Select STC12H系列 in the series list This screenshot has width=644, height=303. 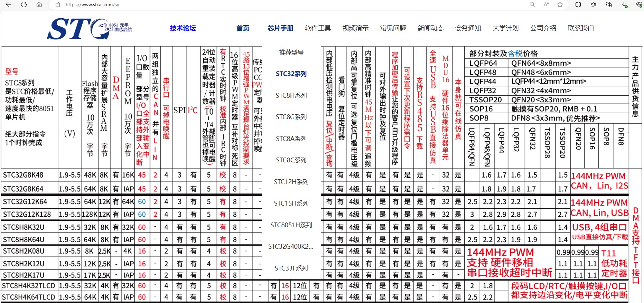pyautogui.click(x=291, y=182)
